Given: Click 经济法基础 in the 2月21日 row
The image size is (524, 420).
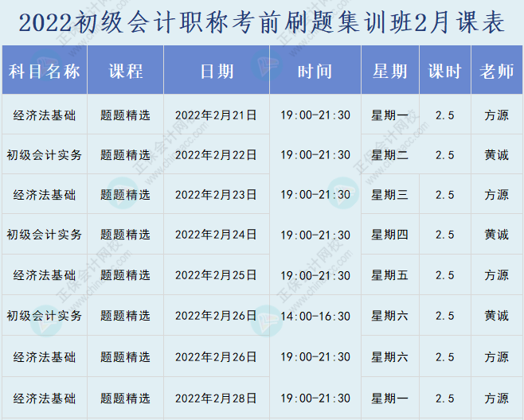Looking at the screenshot, I should pyautogui.click(x=45, y=115).
